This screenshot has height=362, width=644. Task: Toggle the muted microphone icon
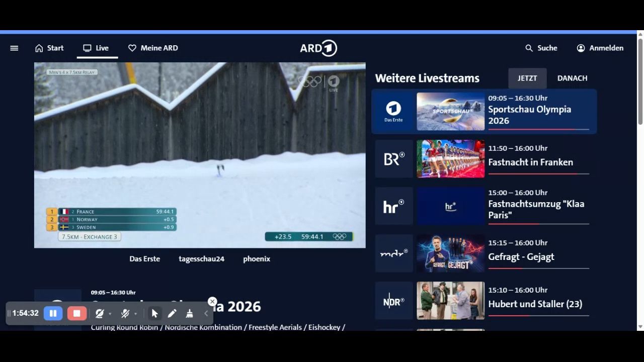coord(125,313)
